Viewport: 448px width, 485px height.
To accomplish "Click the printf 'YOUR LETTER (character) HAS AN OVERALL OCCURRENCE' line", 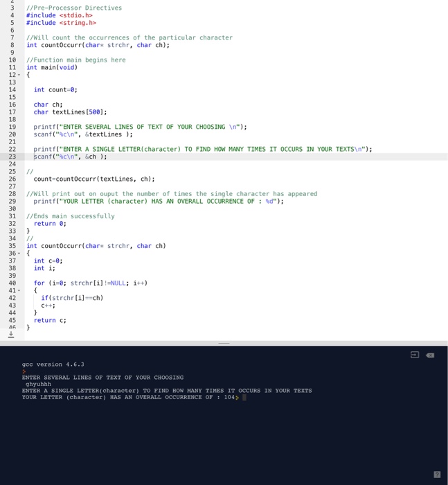I will pos(159,201).
